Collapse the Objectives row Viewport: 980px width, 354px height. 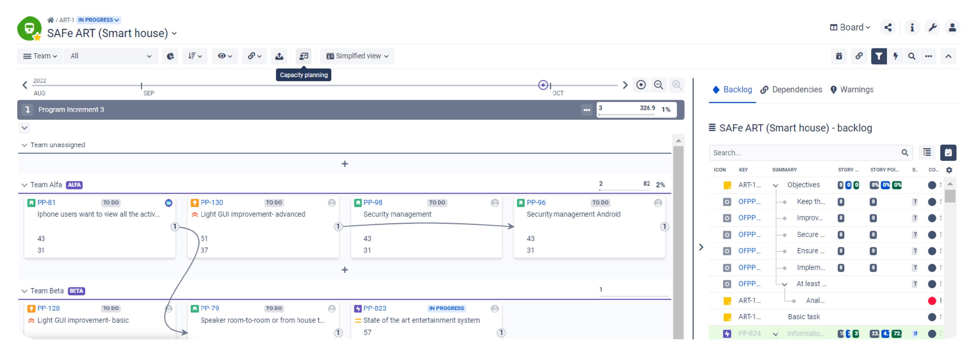click(x=775, y=186)
